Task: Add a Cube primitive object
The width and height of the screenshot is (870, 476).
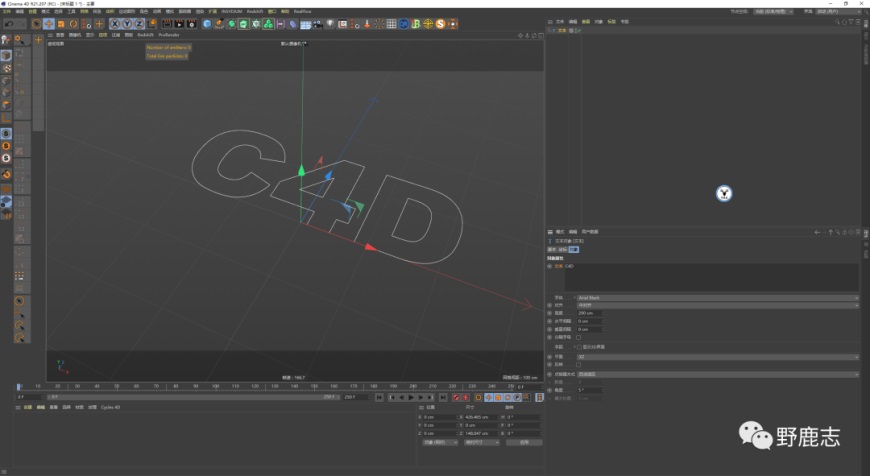Action: 207,24
